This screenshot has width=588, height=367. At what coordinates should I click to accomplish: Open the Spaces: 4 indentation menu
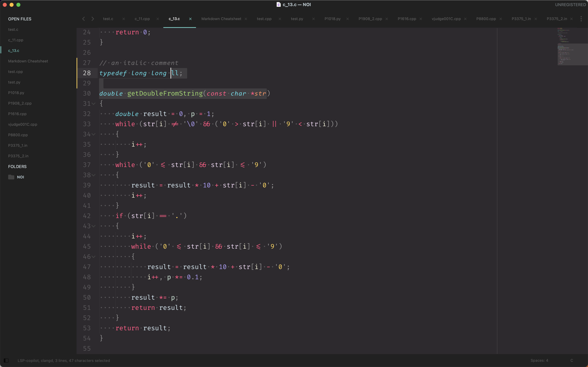coord(539,360)
